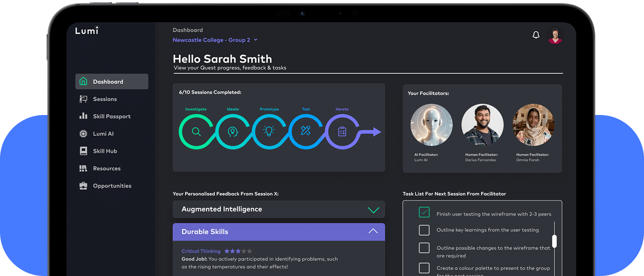Tick the outline possible wireframe changes task
This screenshot has width=644, height=276.
(x=424, y=248)
